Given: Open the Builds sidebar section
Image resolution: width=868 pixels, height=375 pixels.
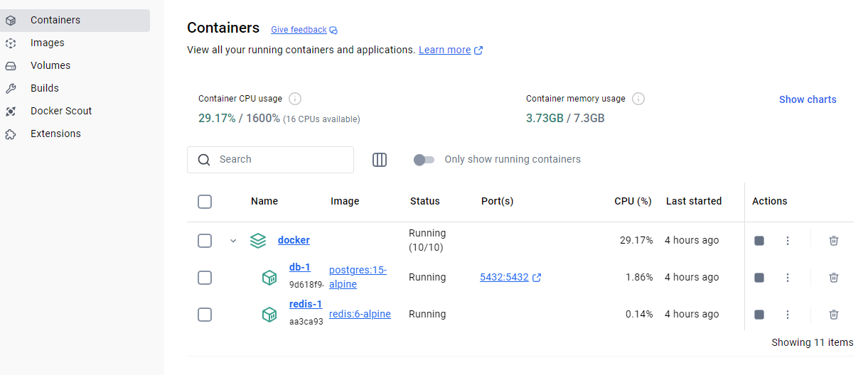Looking at the screenshot, I should point(75,88).
